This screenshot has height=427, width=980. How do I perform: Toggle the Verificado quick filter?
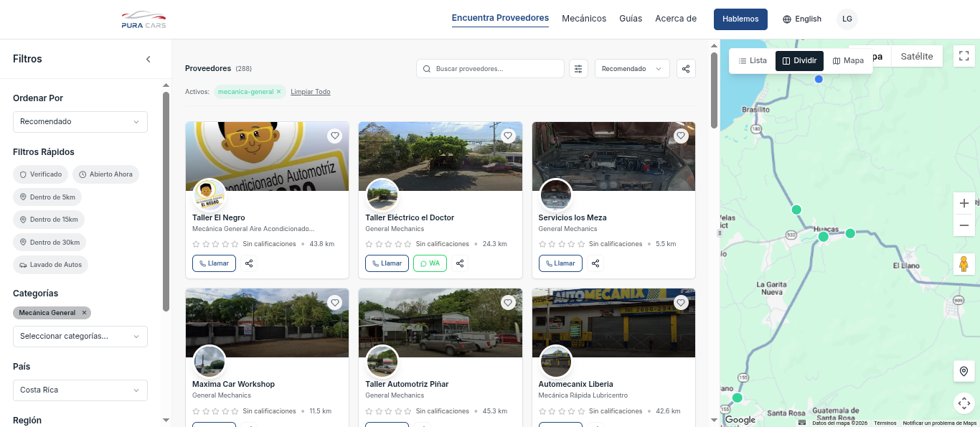point(41,174)
